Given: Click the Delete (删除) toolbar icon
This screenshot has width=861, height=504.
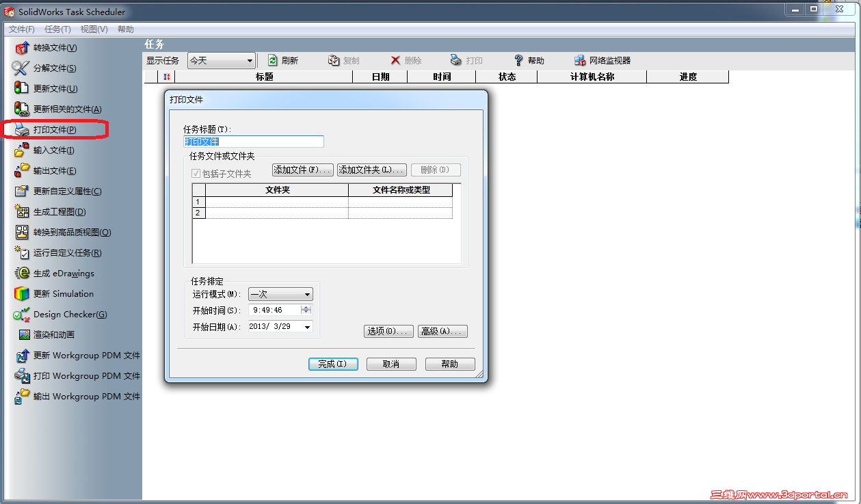Looking at the screenshot, I should 395,60.
